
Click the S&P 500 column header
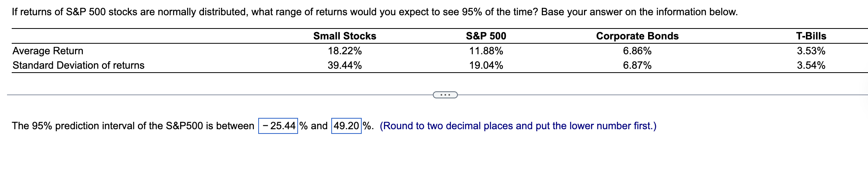point(486,36)
